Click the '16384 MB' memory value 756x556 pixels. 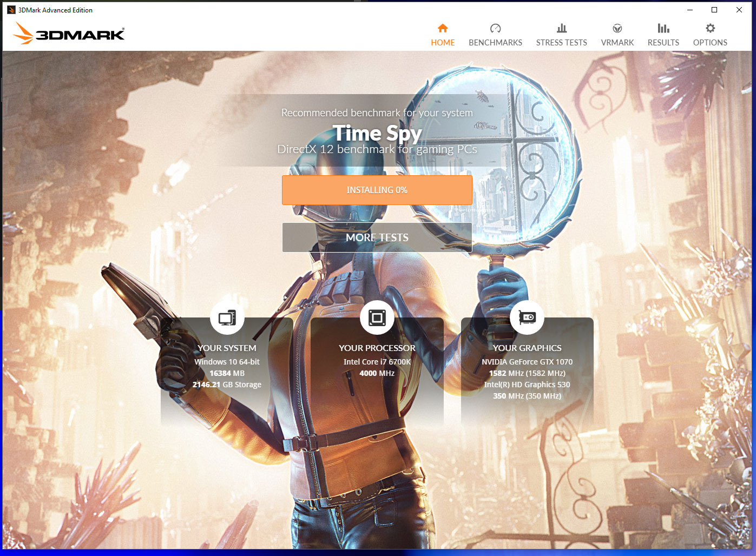pos(227,373)
